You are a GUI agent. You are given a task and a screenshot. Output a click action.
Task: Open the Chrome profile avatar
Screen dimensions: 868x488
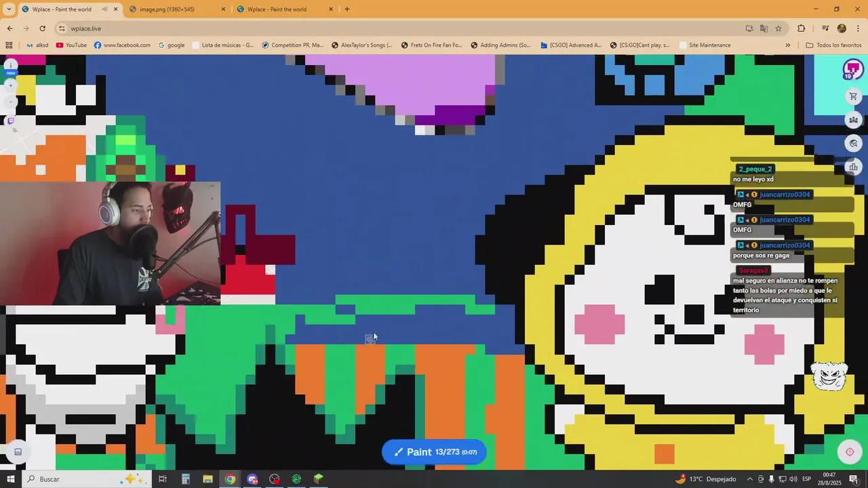coord(842,28)
